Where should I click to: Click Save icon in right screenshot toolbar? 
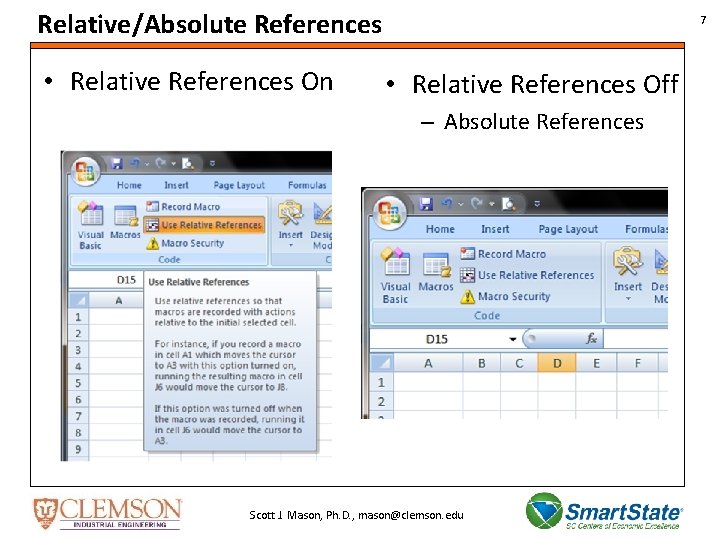point(426,203)
